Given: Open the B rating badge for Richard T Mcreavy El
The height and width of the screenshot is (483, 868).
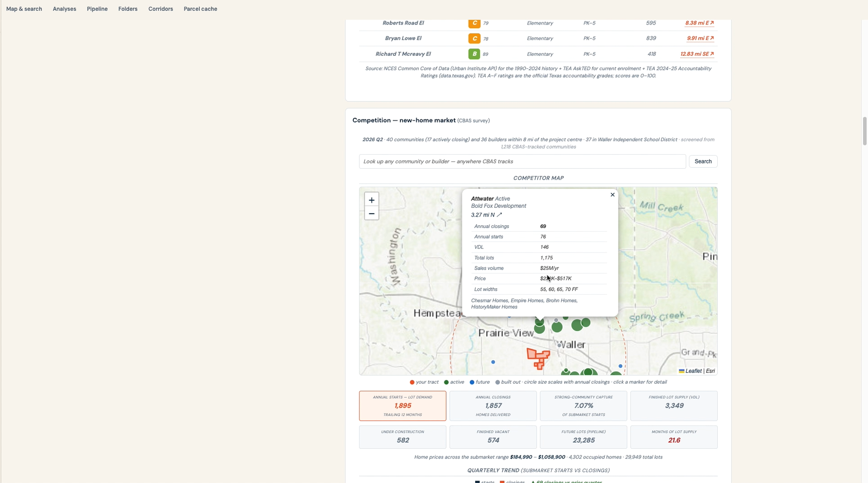Looking at the screenshot, I should pyautogui.click(x=474, y=54).
